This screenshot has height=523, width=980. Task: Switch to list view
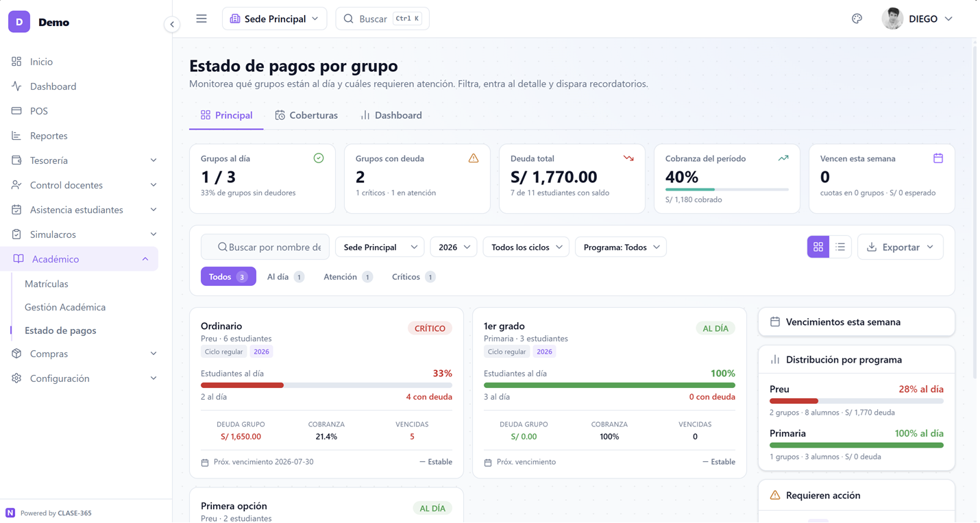(x=840, y=247)
